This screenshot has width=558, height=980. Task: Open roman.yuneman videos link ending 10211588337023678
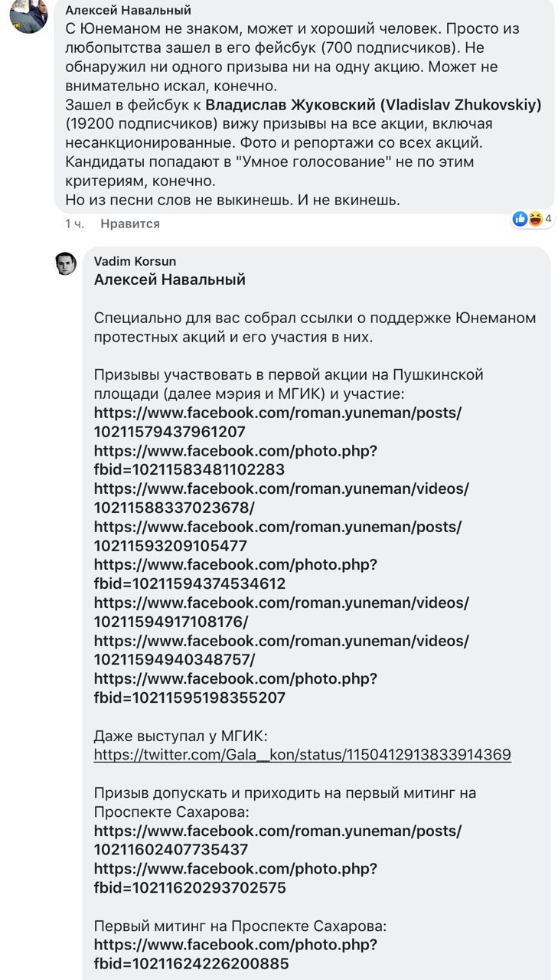coord(282,498)
